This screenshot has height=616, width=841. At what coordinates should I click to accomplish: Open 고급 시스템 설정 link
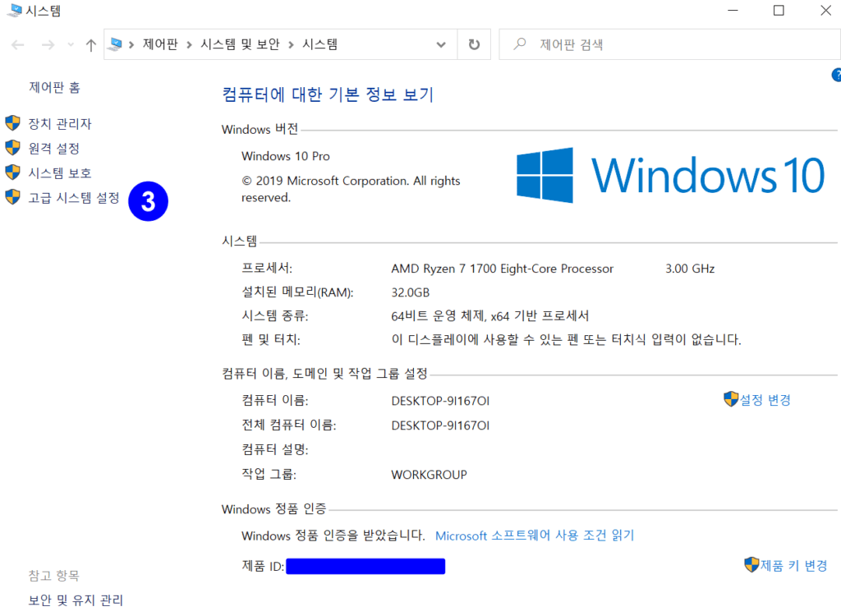[74, 198]
